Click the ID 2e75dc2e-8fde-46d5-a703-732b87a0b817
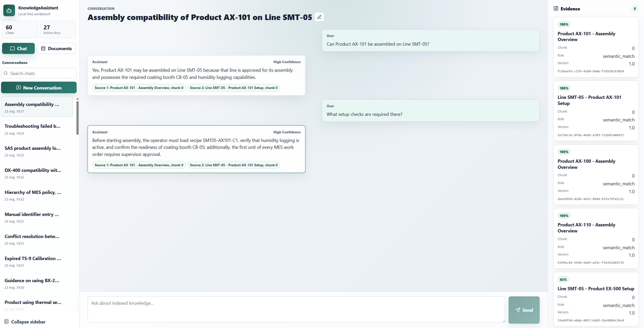Viewport: 644px width, 328px height. click(590, 135)
